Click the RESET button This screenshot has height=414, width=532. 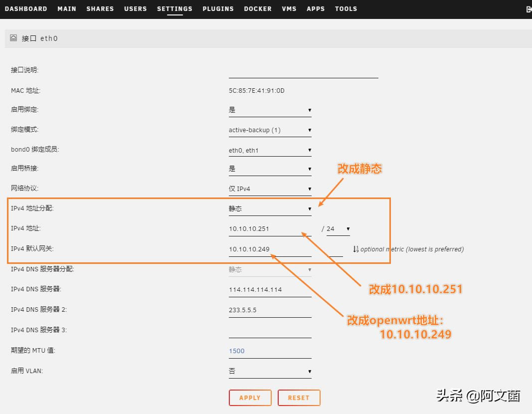tap(299, 398)
